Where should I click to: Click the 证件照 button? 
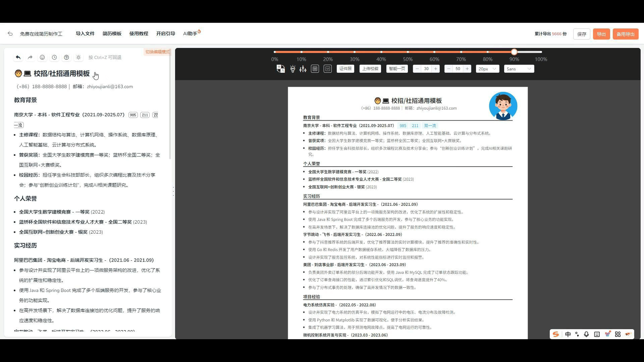tap(345, 69)
